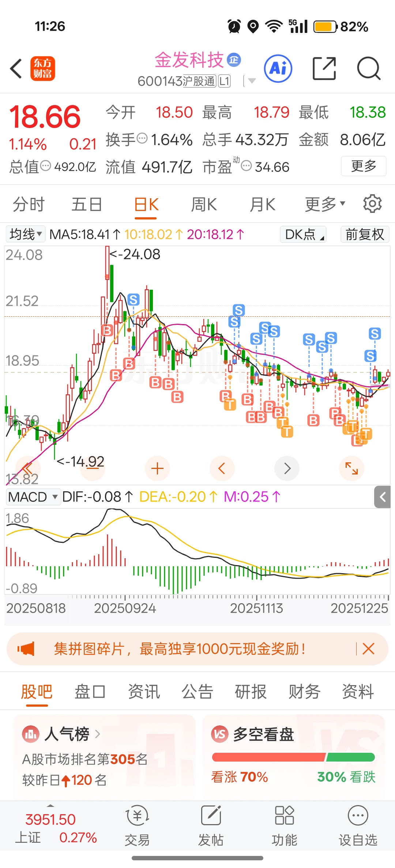Tap the 东方财富 logo icon

click(x=43, y=68)
